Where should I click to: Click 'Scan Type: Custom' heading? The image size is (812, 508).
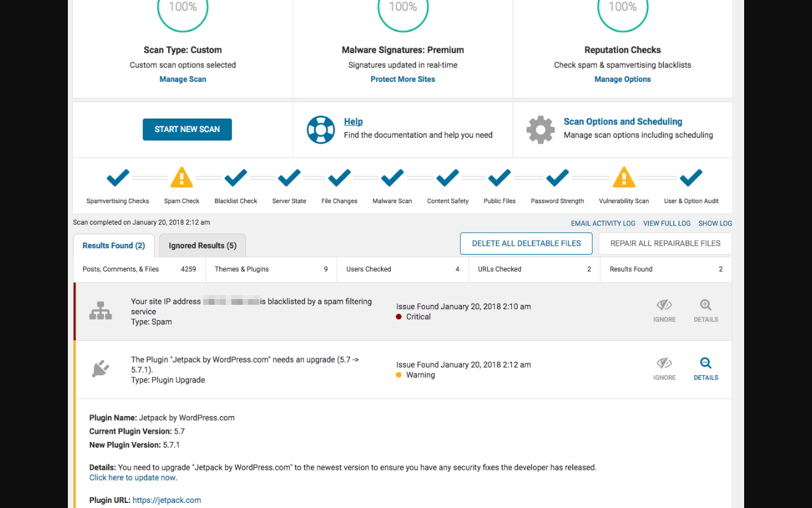(183, 50)
